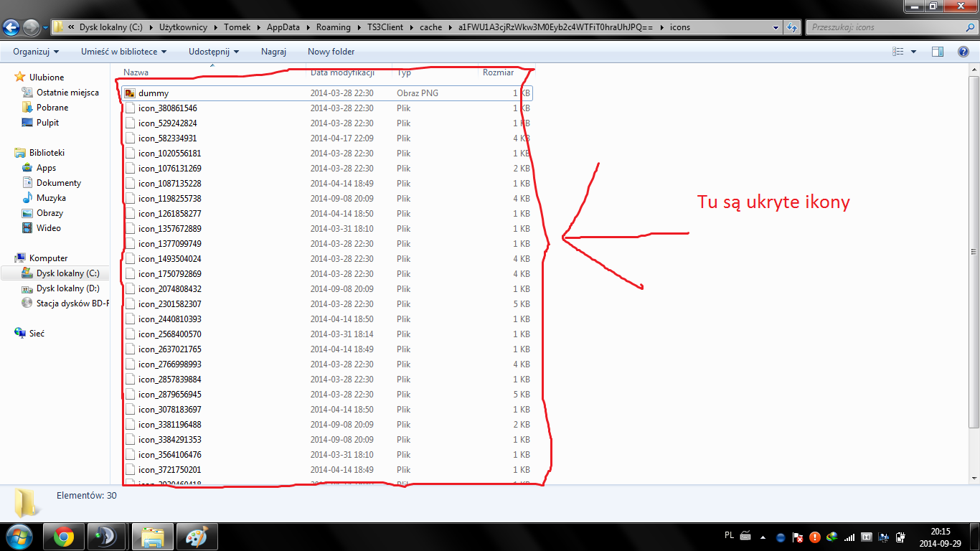
Task: Click the star icon beside Ulubione
Action: [x=20, y=77]
